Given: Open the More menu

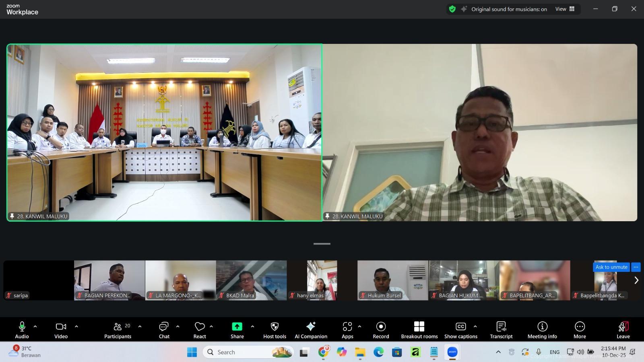Looking at the screenshot, I should (x=580, y=330).
